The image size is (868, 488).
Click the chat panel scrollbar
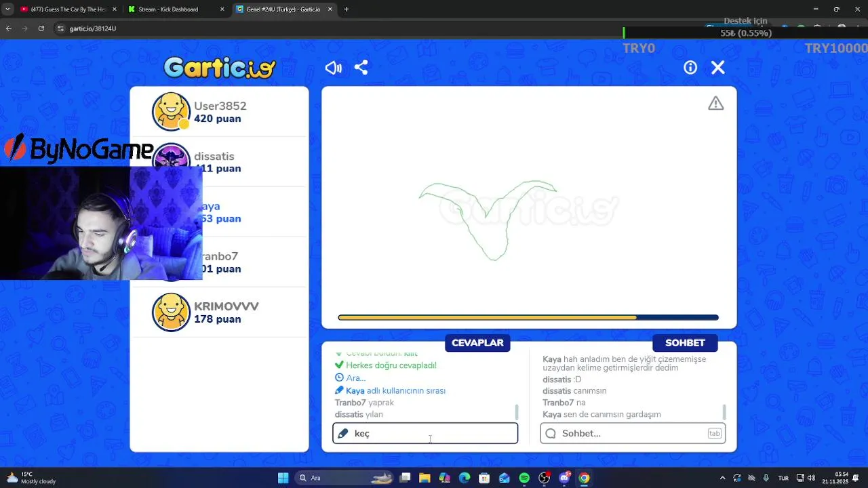[724, 412]
